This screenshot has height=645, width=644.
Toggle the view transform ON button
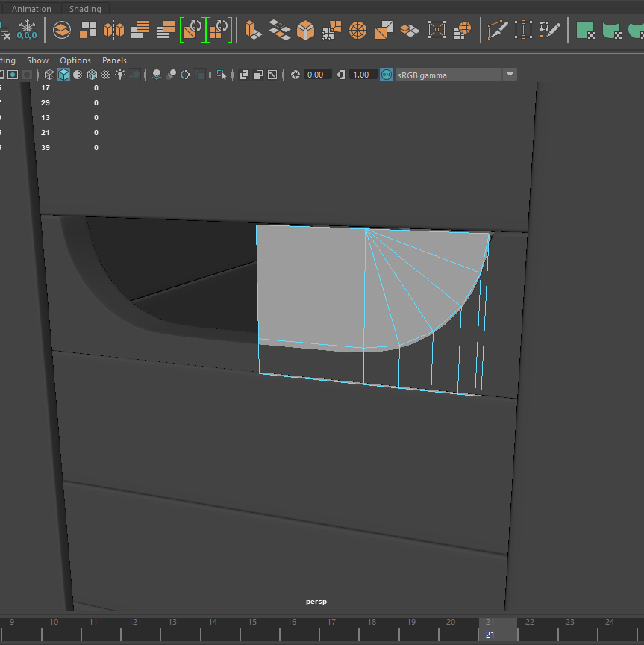coord(386,75)
